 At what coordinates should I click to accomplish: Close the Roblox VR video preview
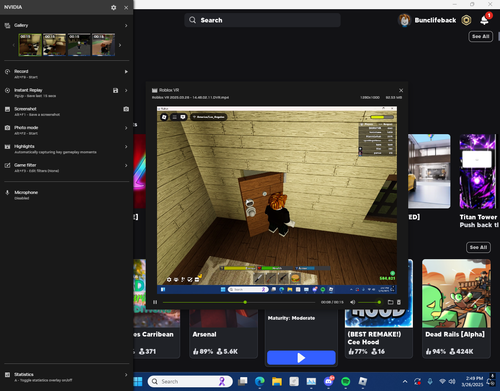[401, 90]
